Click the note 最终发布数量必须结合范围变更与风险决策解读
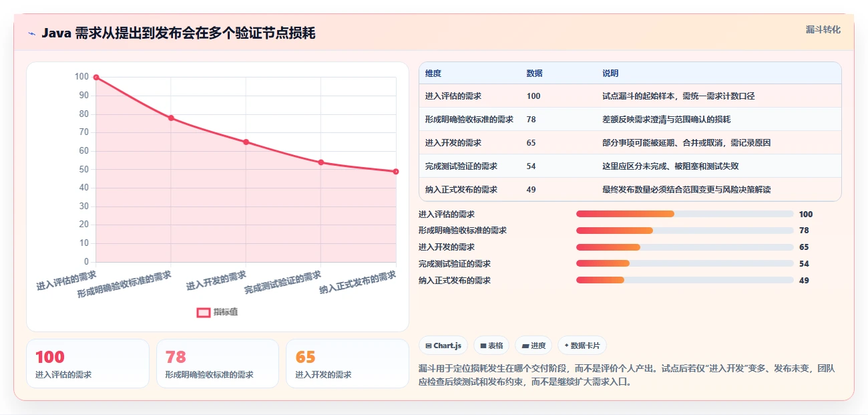This screenshot has width=868, height=415. 686,190
